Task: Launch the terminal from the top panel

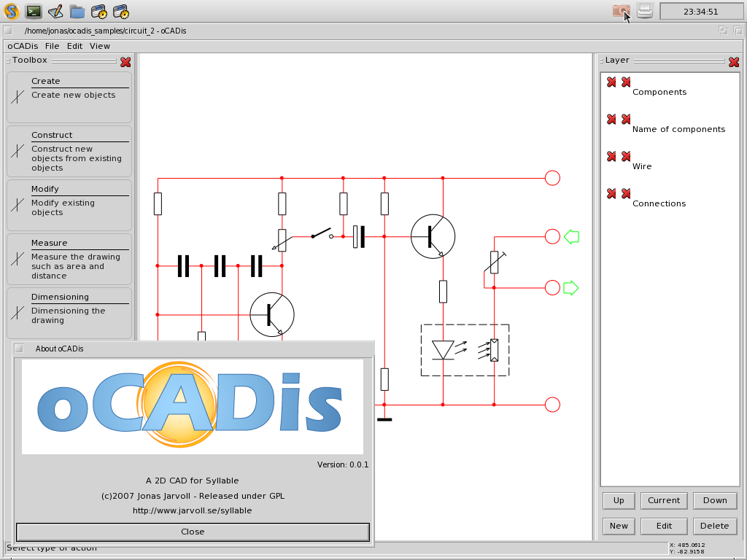Action: pyautogui.click(x=34, y=11)
